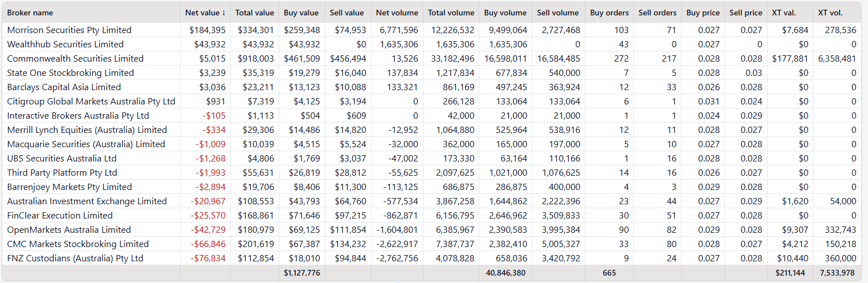Screen dimensions: 868x283
Task: Click Commonwealth buy orders value 272
Action: (x=622, y=58)
